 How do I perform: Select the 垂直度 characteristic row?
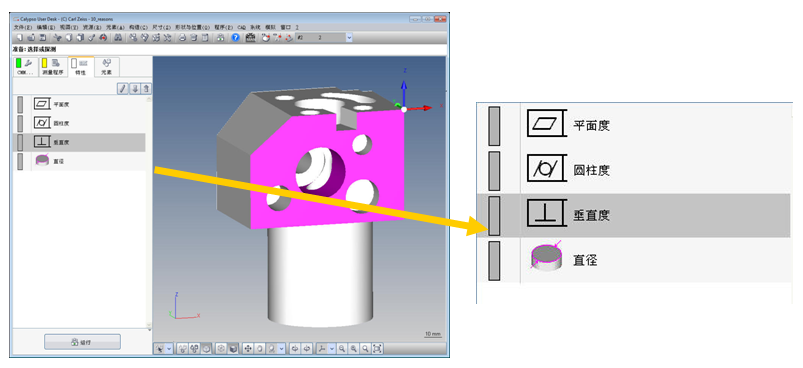(79, 142)
